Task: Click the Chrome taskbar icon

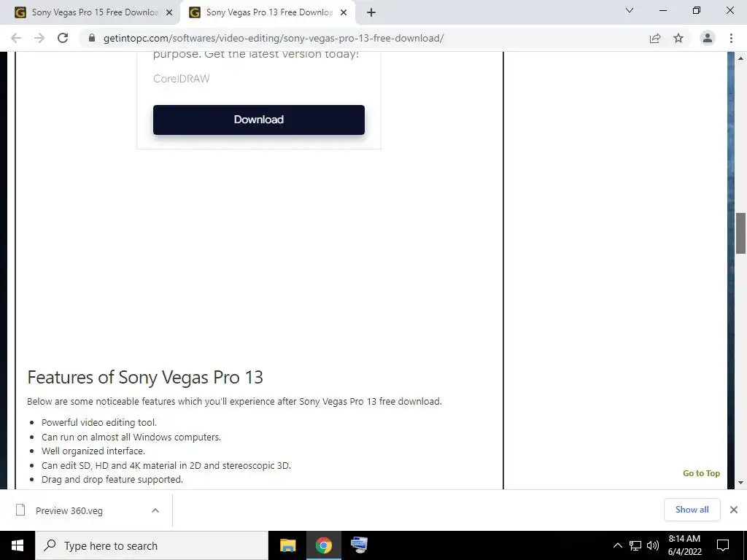Action: pyautogui.click(x=323, y=545)
